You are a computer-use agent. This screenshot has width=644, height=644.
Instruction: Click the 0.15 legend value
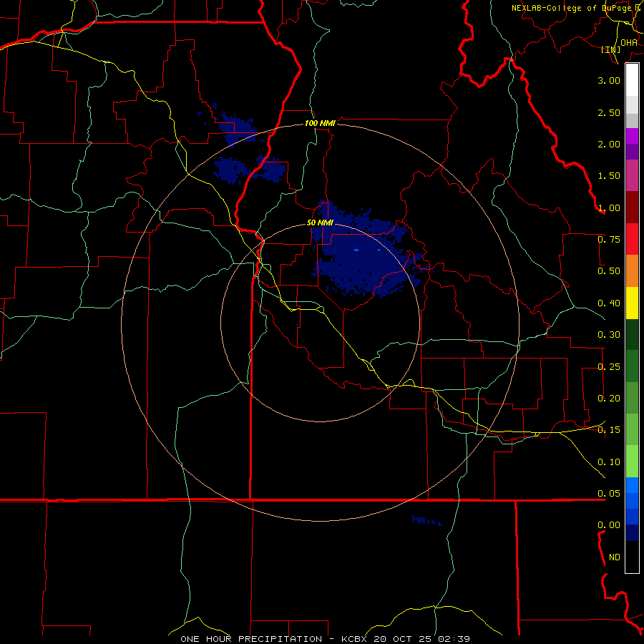609,430
